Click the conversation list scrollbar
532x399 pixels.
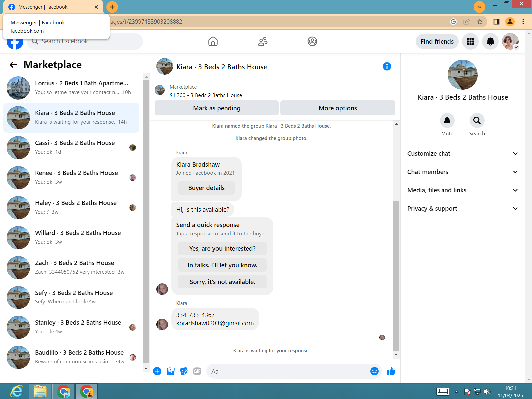tap(146, 221)
